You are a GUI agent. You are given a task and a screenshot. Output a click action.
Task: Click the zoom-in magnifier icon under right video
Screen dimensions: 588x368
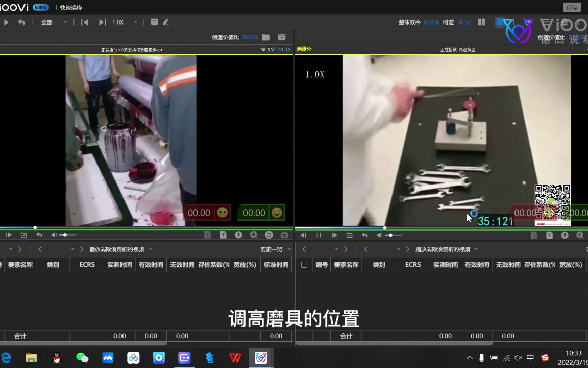580,235
